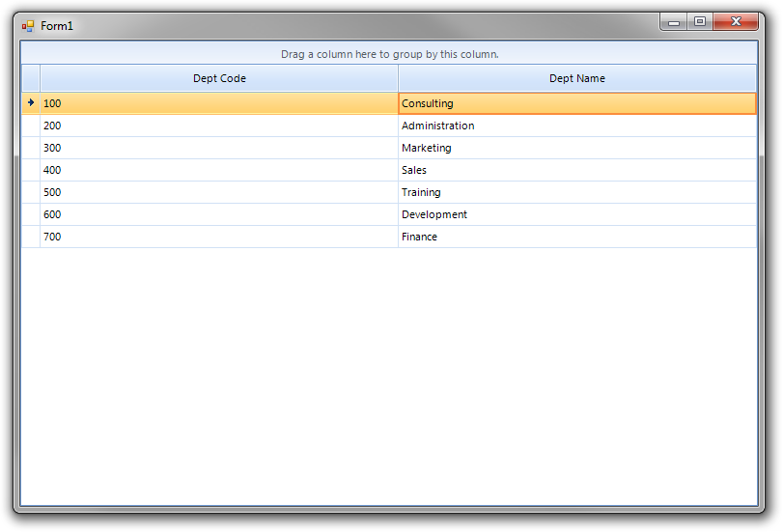Select the cell with Dept Code 300
Screen dimensions: 783x532
click(x=219, y=148)
